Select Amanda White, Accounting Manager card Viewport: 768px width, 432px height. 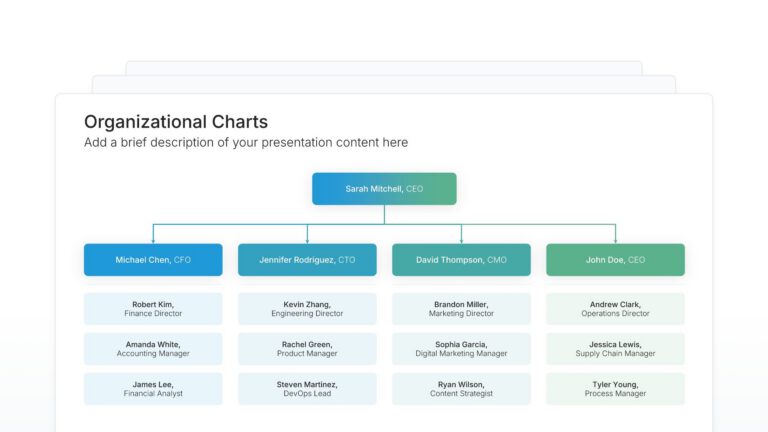click(153, 349)
